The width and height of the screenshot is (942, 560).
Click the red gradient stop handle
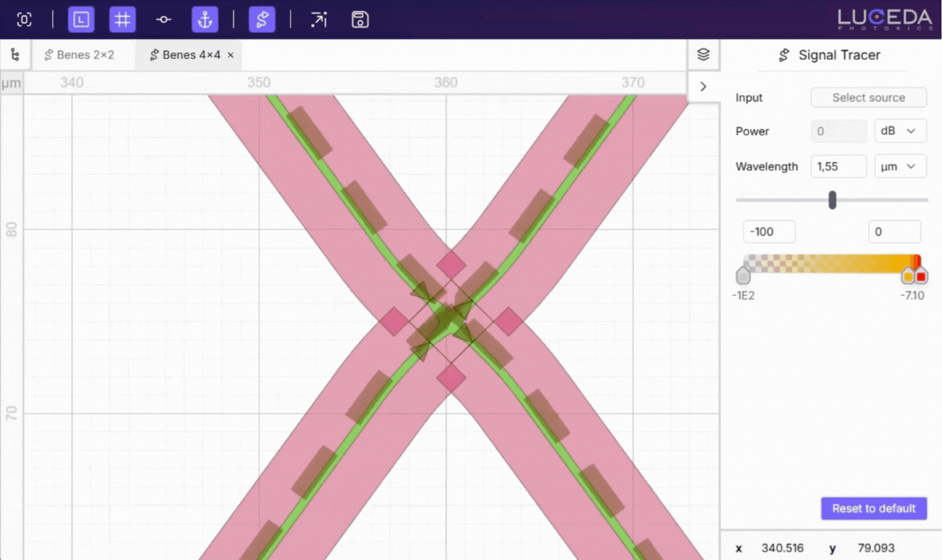(921, 275)
